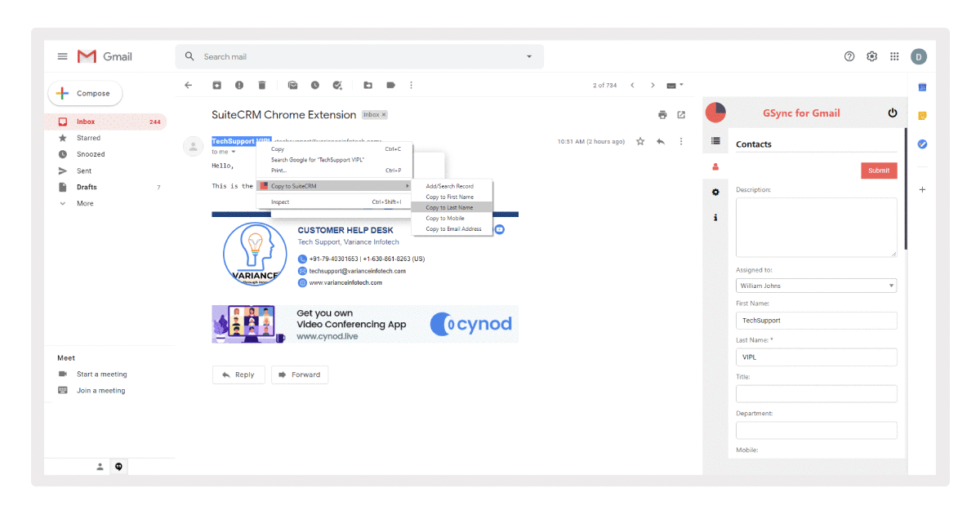Star the TechSupport VIPL message
980x514 pixels.
click(640, 141)
